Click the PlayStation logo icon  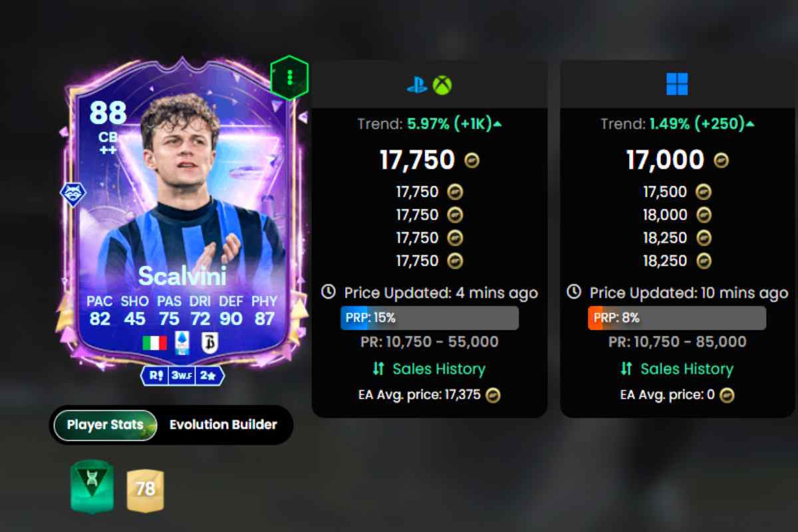417,85
